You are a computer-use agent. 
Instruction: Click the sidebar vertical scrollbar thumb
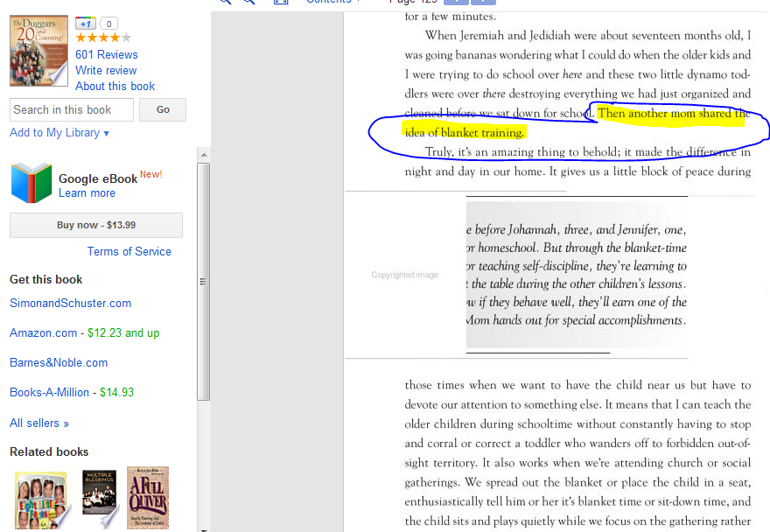click(x=204, y=282)
